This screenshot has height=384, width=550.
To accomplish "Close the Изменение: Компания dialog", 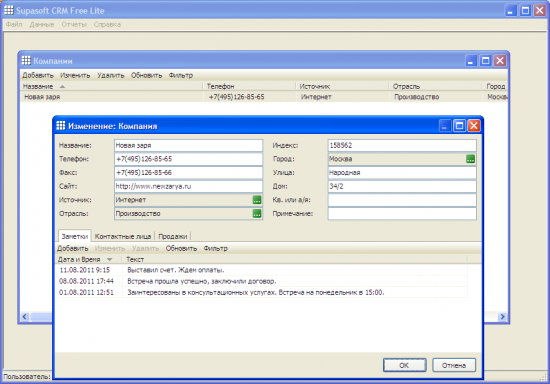I will 474,126.
